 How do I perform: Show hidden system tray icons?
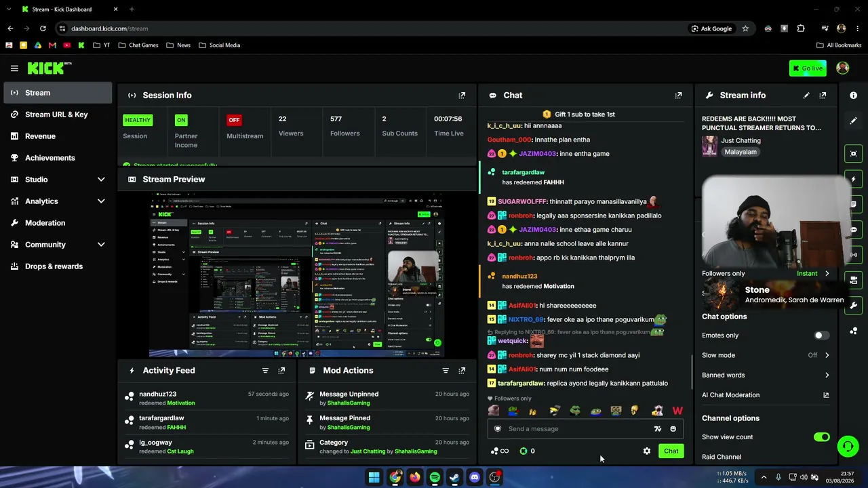(764, 477)
